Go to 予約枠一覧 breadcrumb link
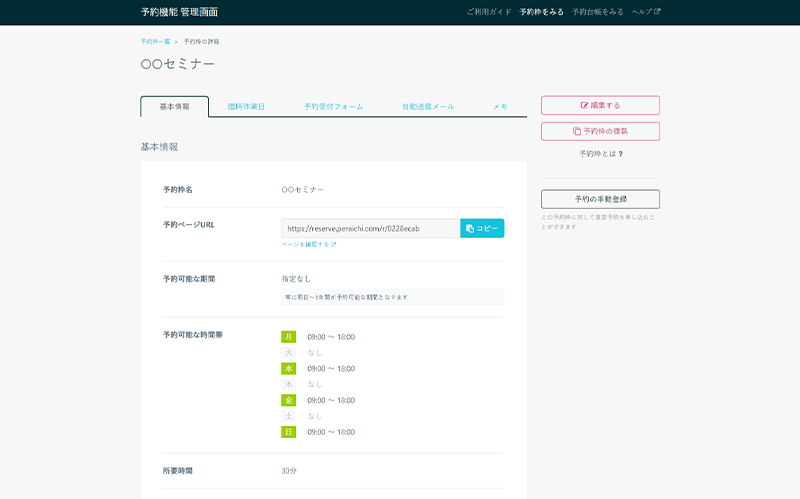Image resolution: width=800 pixels, height=499 pixels. point(155,42)
